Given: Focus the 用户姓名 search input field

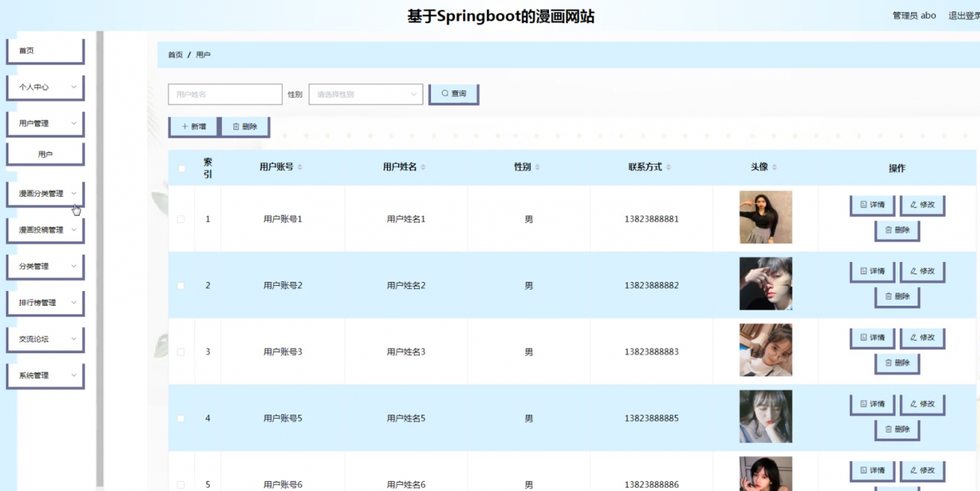Looking at the screenshot, I should coord(225,94).
